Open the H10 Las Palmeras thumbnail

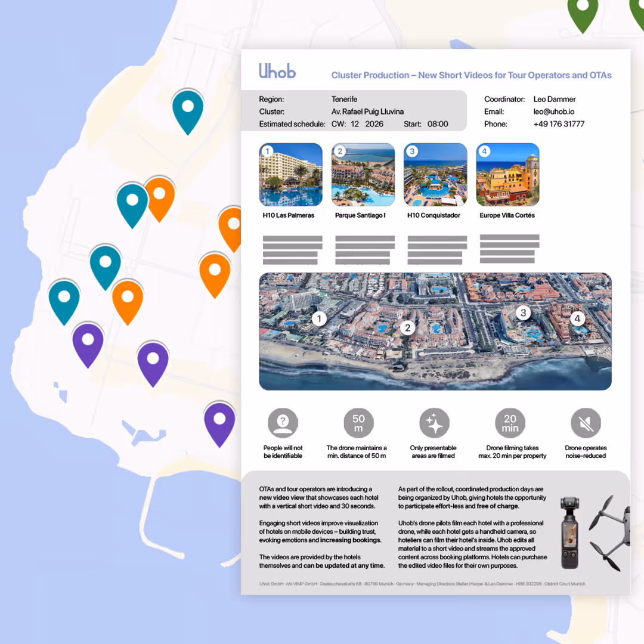291,175
